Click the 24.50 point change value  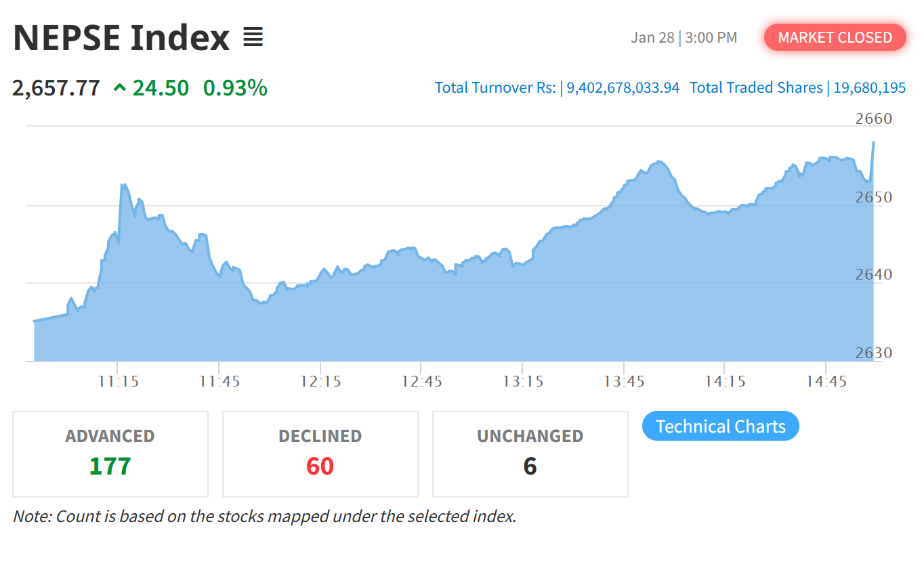pos(161,88)
